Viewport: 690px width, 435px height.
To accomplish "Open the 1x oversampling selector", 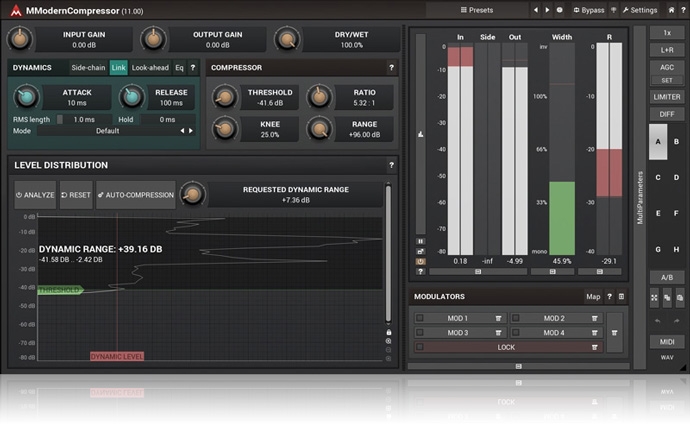I will [667, 33].
